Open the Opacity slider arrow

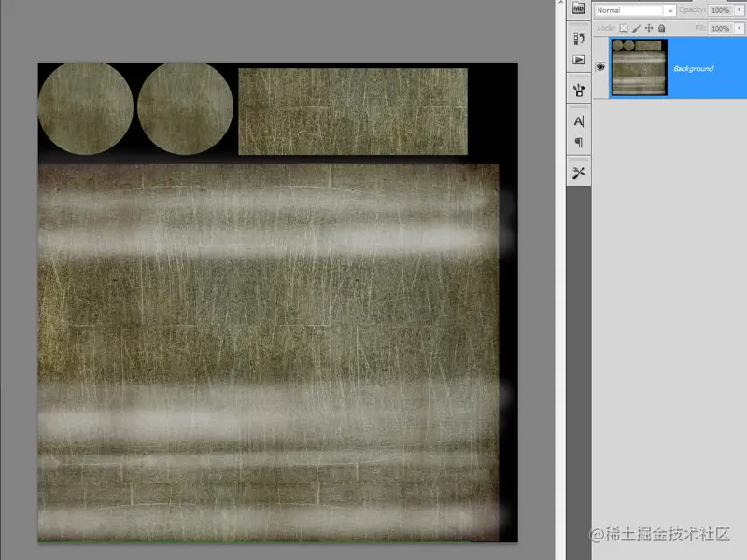739,10
